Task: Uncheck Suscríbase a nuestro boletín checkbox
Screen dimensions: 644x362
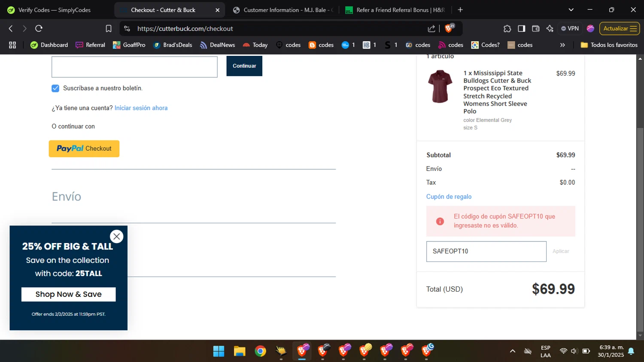Action: (55, 88)
